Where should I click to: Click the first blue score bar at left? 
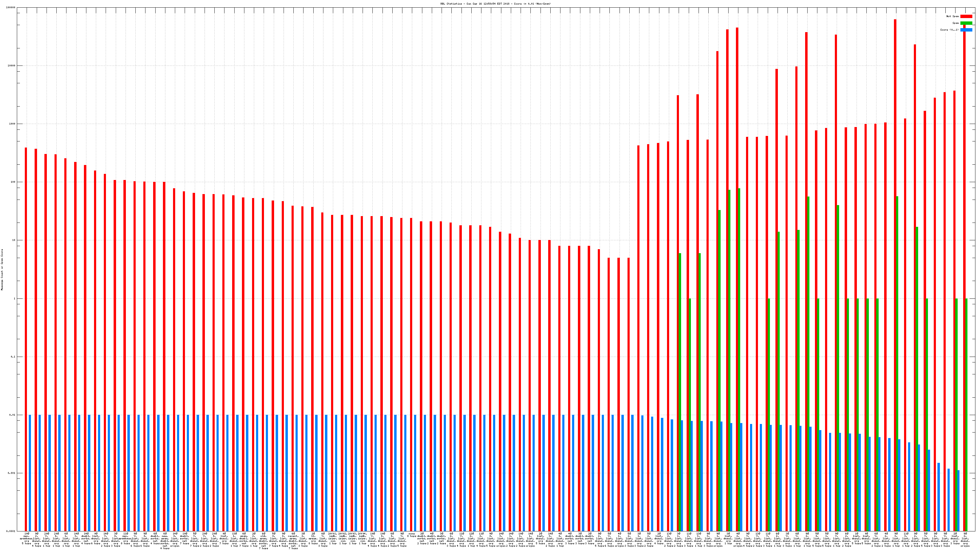pos(30,473)
